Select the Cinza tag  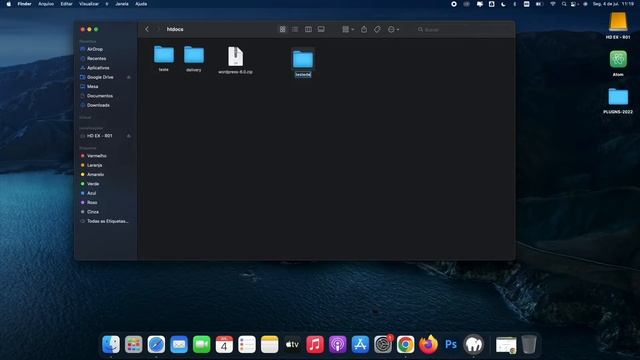[x=93, y=212]
